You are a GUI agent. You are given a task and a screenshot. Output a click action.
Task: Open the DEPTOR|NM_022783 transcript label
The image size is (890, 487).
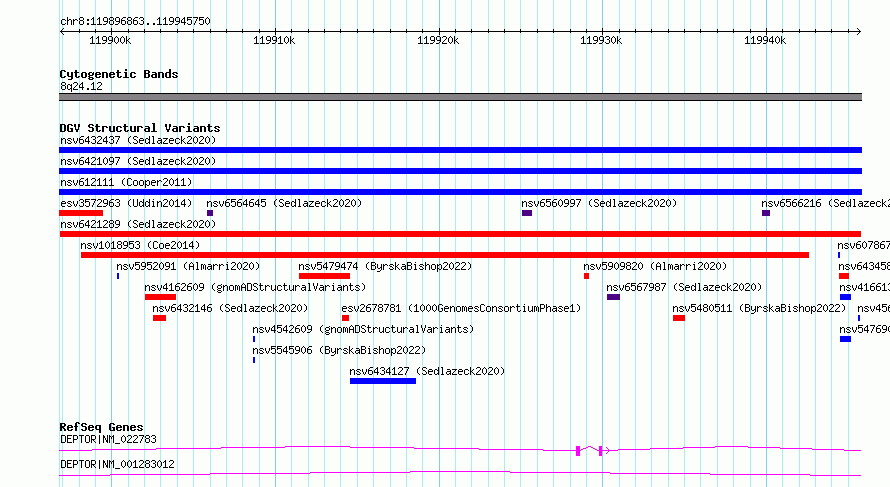click(108, 439)
